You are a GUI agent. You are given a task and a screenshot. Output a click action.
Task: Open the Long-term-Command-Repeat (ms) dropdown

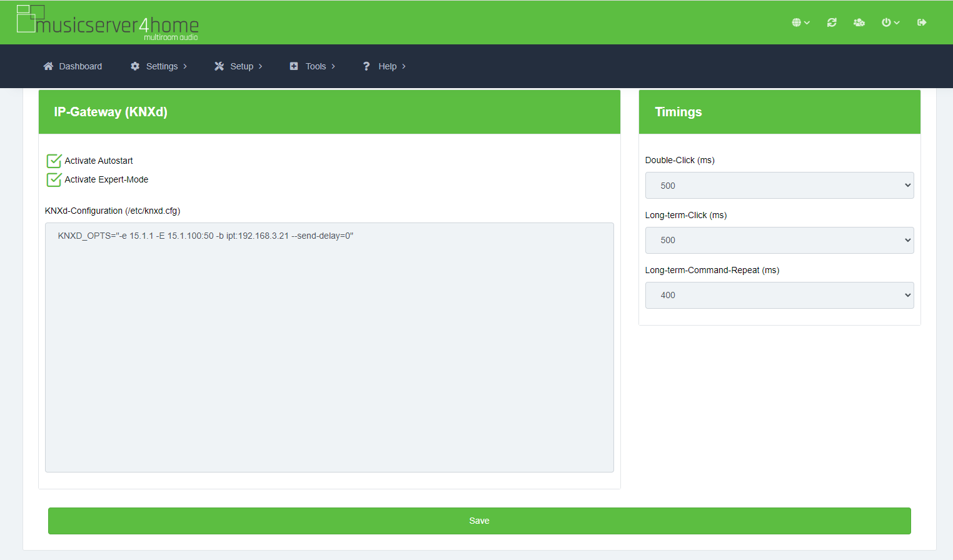[779, 295]
